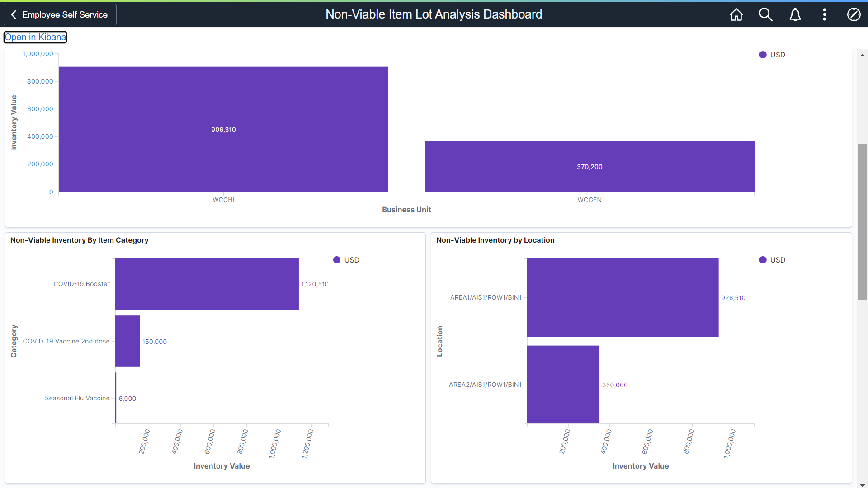Toggle USD legend in Location chart
This screenshot has width=868, height=488.
pos(772,260)
